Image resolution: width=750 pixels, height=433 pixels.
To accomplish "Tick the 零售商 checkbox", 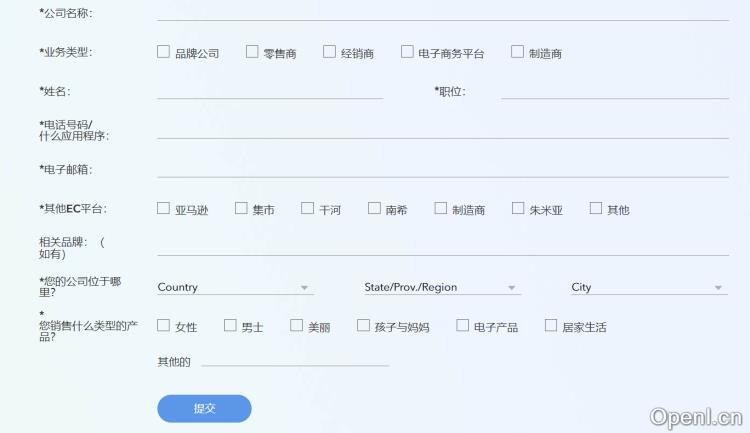I will coord(252,52).
